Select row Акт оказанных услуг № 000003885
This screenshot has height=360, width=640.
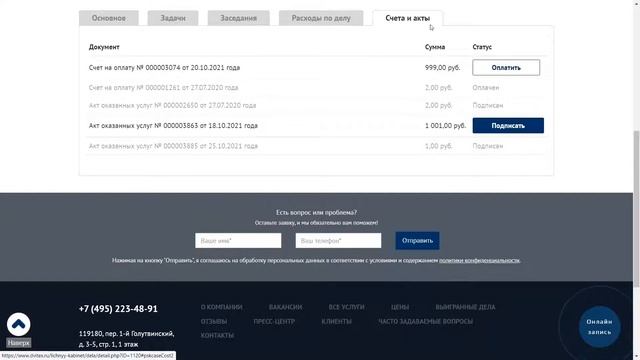pos(316,146)
